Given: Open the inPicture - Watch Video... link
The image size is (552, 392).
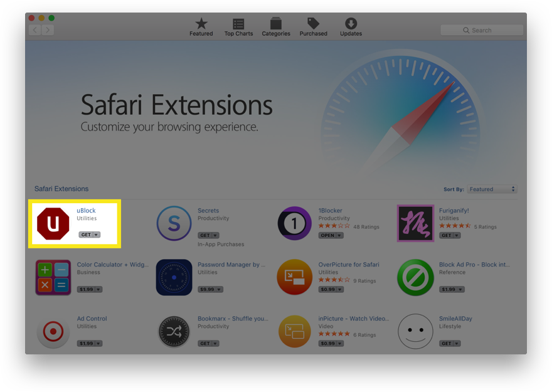Looking at the screenshot, I should [x=353, y=319].
